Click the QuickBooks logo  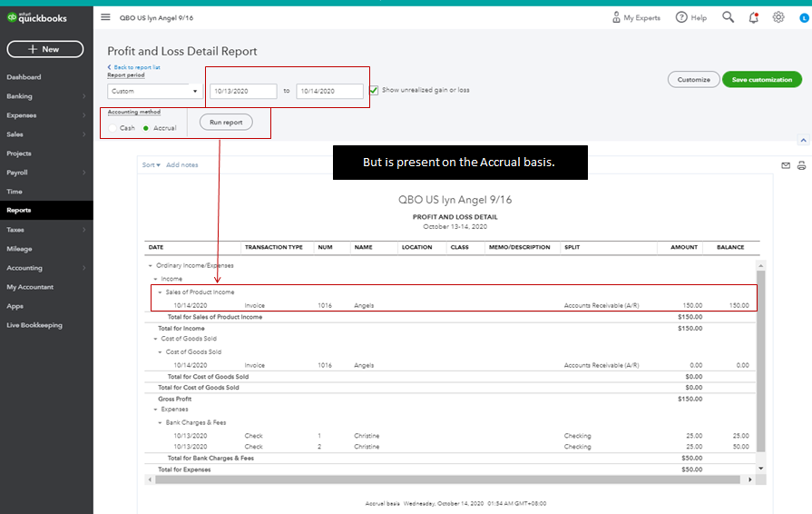(x=37, y=17)
